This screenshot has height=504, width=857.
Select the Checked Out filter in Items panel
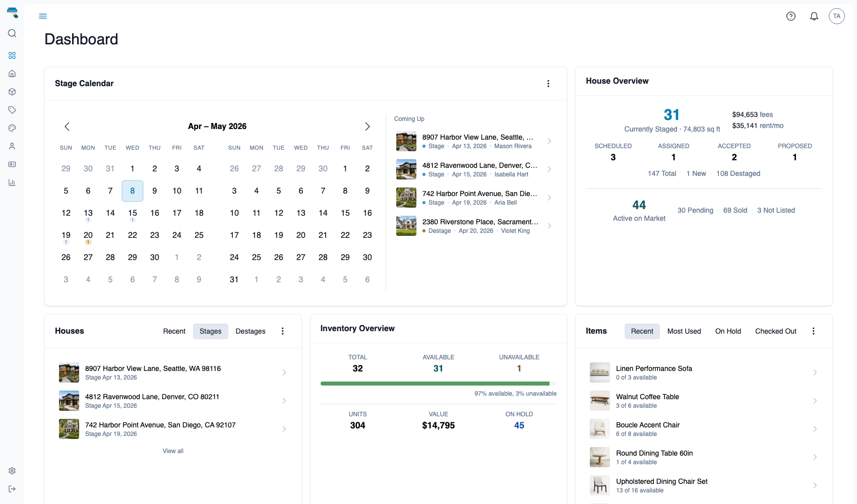tap(775, 331)
